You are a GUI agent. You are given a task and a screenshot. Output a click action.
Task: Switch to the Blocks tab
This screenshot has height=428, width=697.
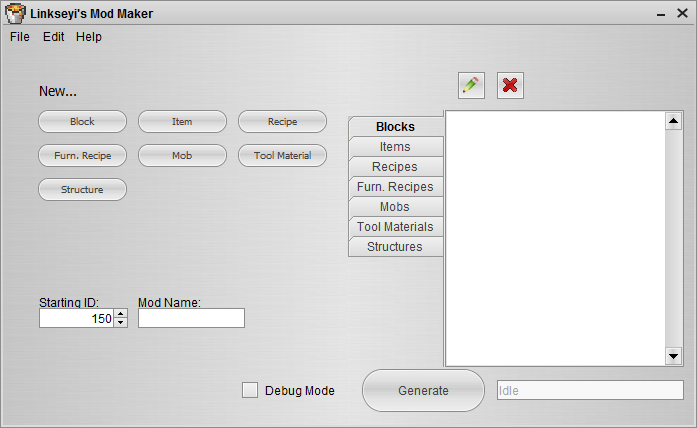coord(396,127)
